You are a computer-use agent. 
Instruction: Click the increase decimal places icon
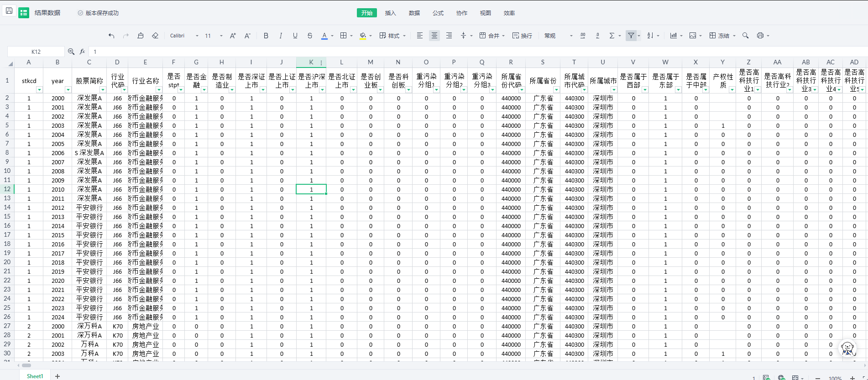(x=583, y=36)
